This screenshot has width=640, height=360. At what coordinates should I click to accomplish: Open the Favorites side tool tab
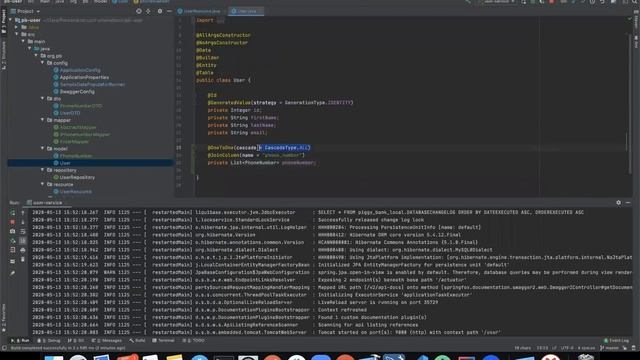pyautogui.click(x=4, y=317)
